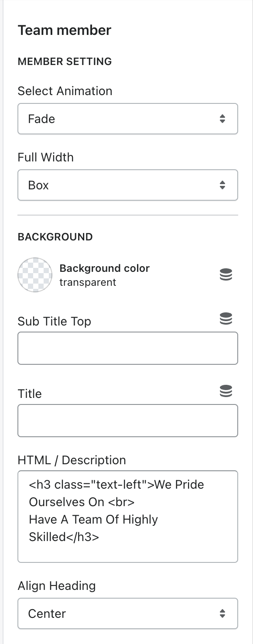Click the word transparent under Background color
253x644 pixels.
[88, 282]
